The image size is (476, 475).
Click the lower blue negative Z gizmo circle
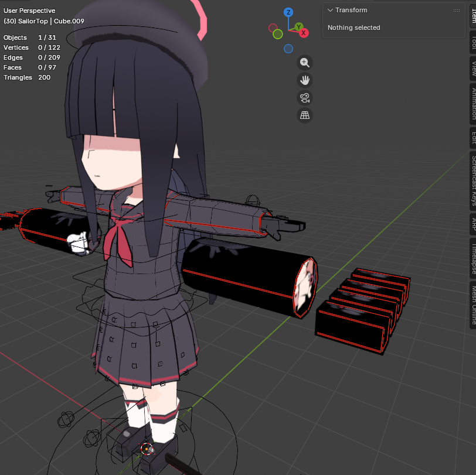[x=288, y=49]
